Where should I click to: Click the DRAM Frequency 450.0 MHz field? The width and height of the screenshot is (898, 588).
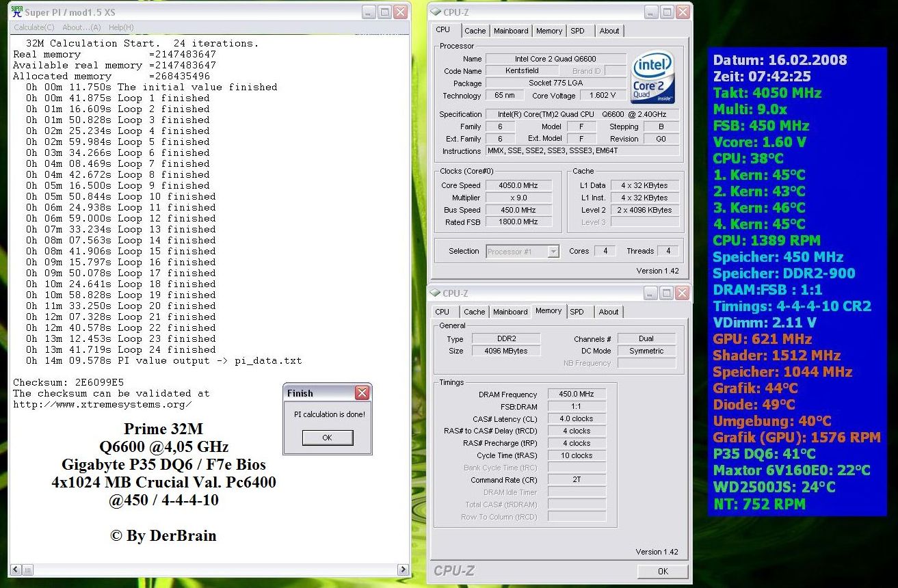click(577, 394)
